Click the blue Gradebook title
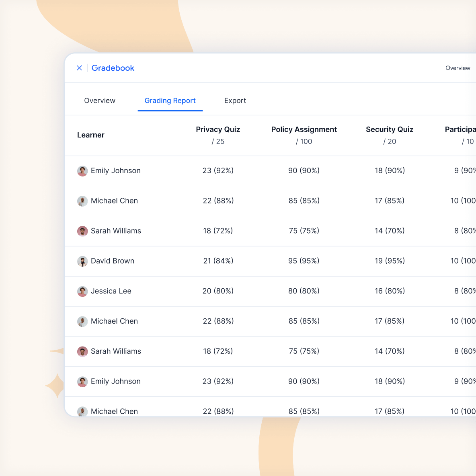Viewport: 476px width, 476px height. [113, 68]
